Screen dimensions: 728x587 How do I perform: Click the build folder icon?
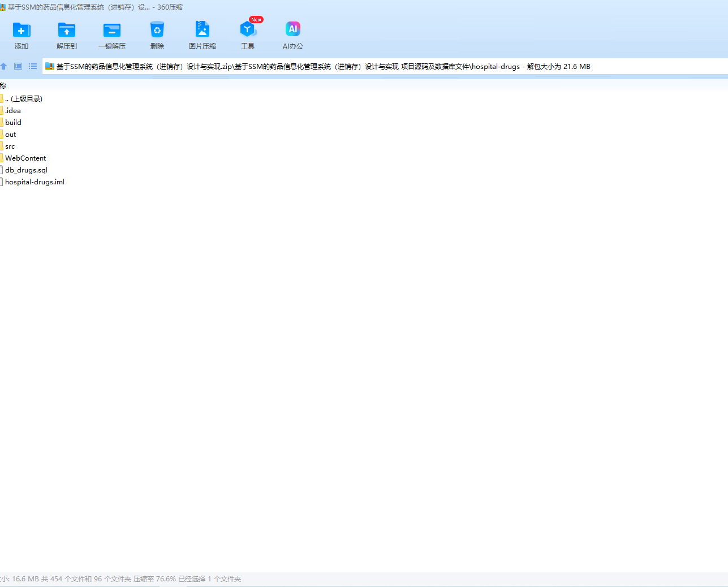click(2, 122)
